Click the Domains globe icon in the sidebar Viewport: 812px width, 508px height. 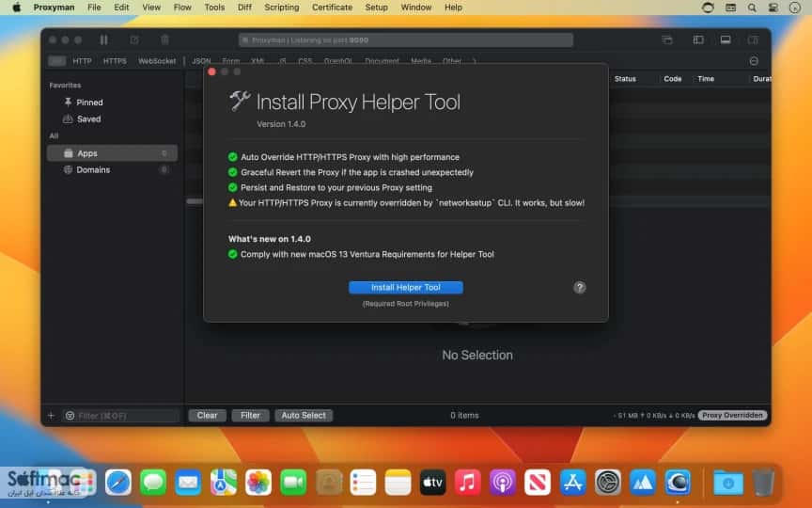click(x=68, y=169)
